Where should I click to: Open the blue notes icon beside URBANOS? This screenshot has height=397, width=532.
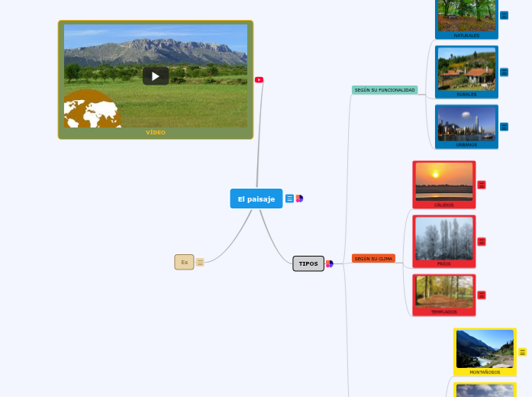(504, 127)
